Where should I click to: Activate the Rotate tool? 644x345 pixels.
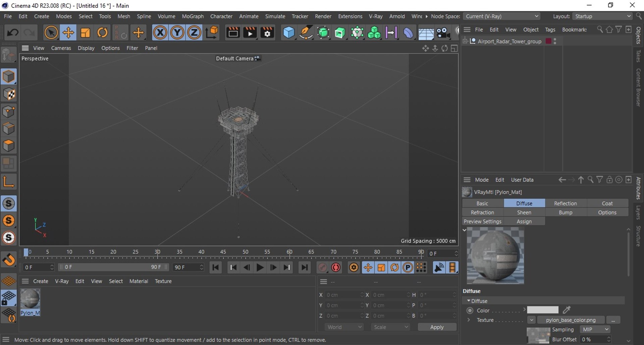[102, 33]
